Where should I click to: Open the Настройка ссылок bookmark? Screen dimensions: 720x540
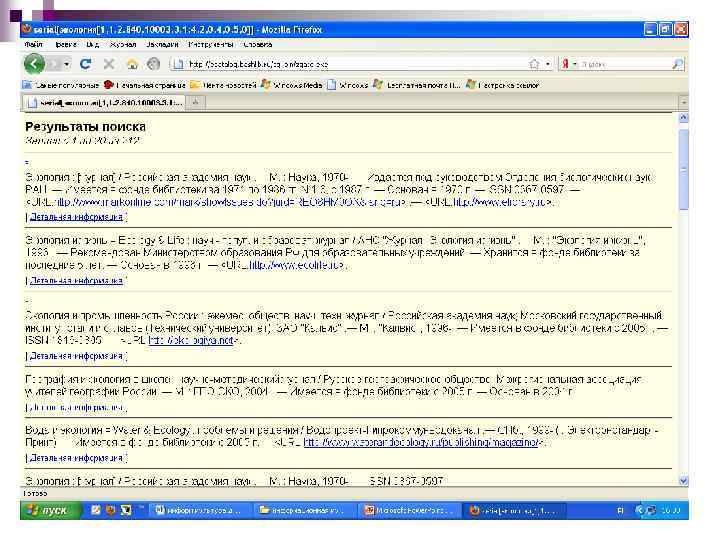tap(502, 85)
